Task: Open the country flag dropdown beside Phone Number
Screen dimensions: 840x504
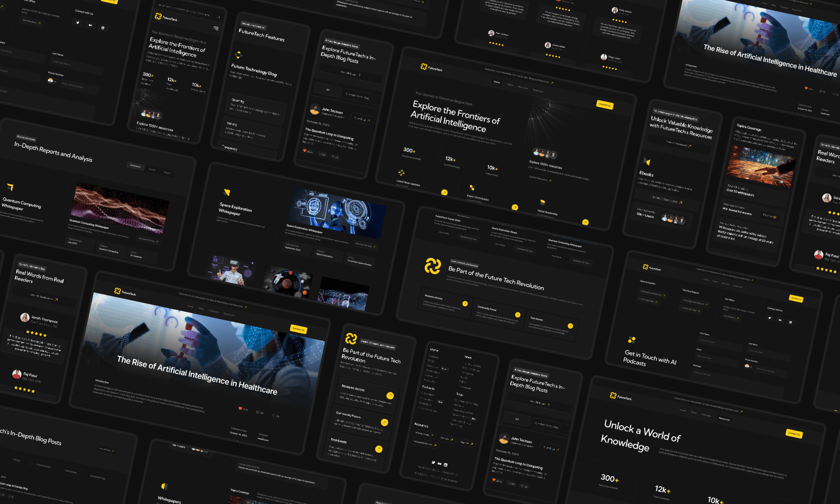Action: pos(748,366)
